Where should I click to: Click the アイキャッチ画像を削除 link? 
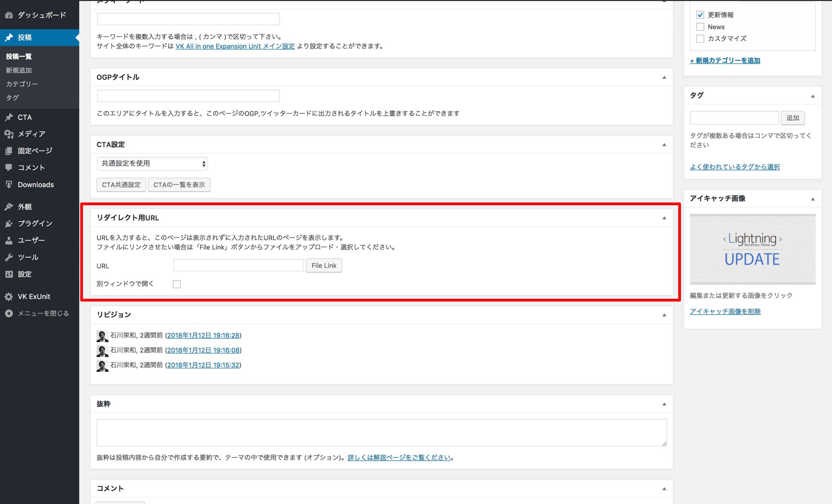click(x=725, y=312)
